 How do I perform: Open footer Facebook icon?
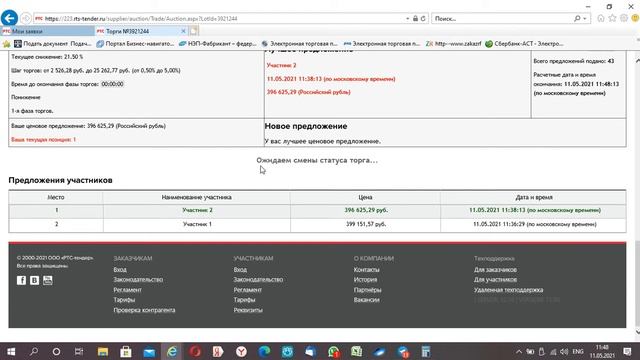click(22, 280)
